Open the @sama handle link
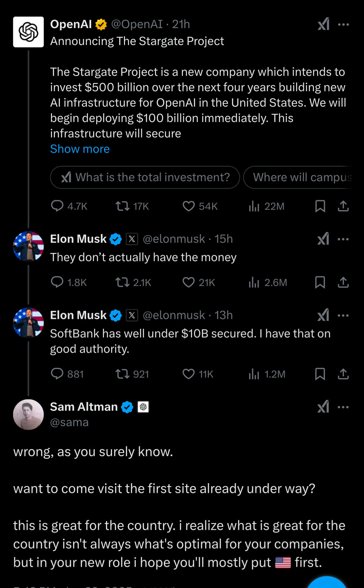This screenshot has width=364, height=588. point(69,422)
